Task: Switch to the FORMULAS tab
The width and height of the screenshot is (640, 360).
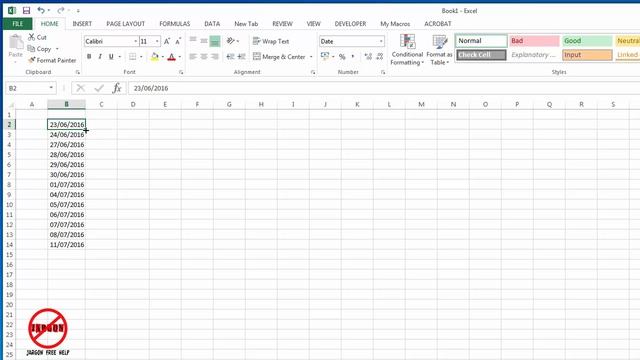Action: coord(175,24)
